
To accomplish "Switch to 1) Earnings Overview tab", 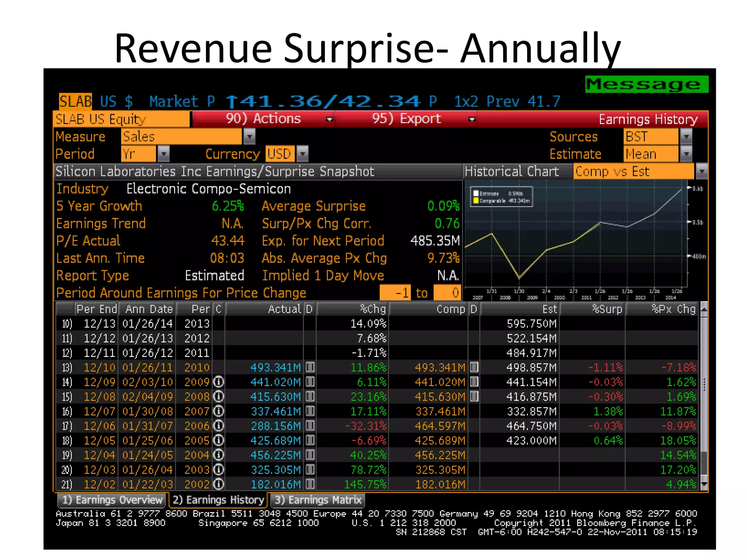I will [112, 500].
